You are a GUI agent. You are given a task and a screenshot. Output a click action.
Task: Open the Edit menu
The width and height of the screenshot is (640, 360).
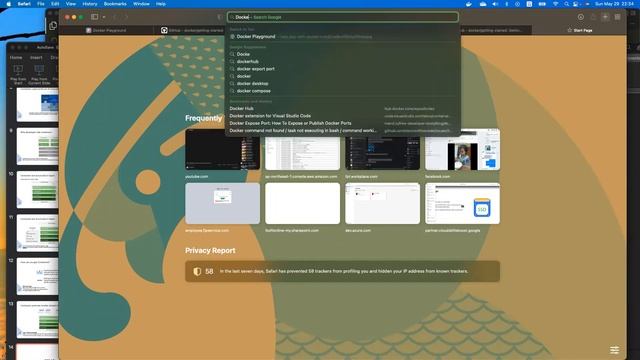pyautogui.click(x=55, y=4)
